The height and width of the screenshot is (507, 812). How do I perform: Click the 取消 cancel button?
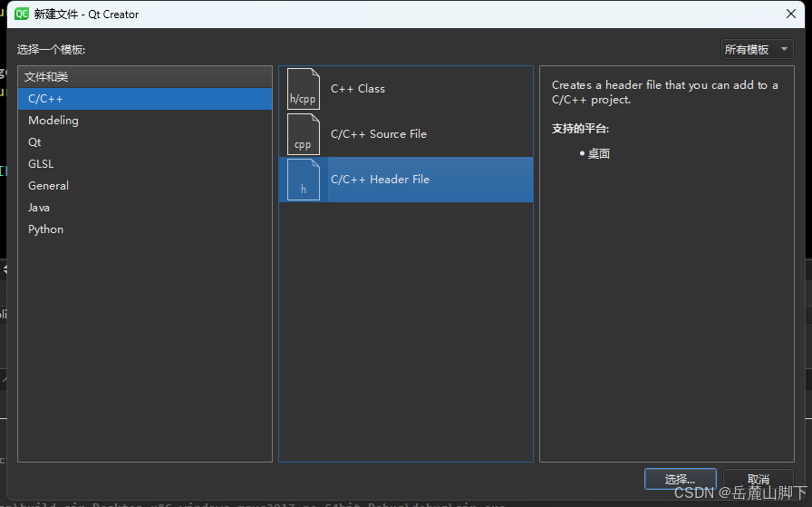(x=759, y=479)
